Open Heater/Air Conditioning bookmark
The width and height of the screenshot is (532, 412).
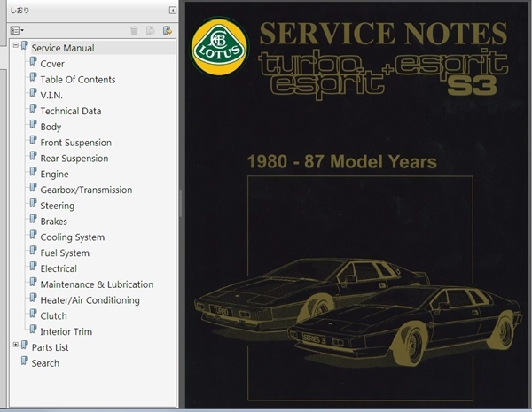click(90, 300)
